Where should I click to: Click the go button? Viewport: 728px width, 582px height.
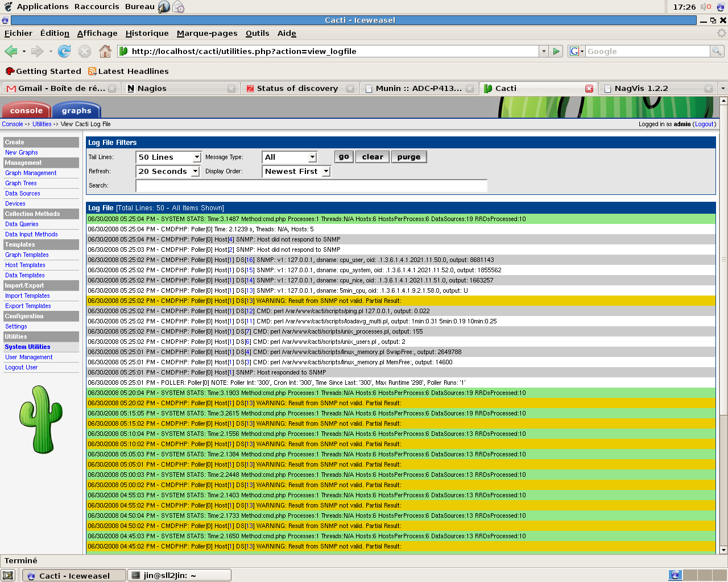click(344, 157)
